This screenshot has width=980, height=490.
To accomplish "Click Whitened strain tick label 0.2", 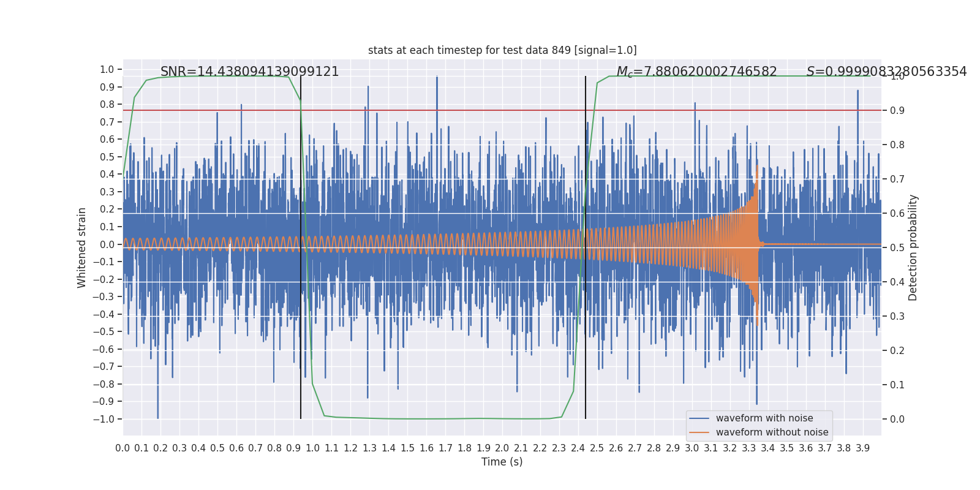I will tap(107, 209).
